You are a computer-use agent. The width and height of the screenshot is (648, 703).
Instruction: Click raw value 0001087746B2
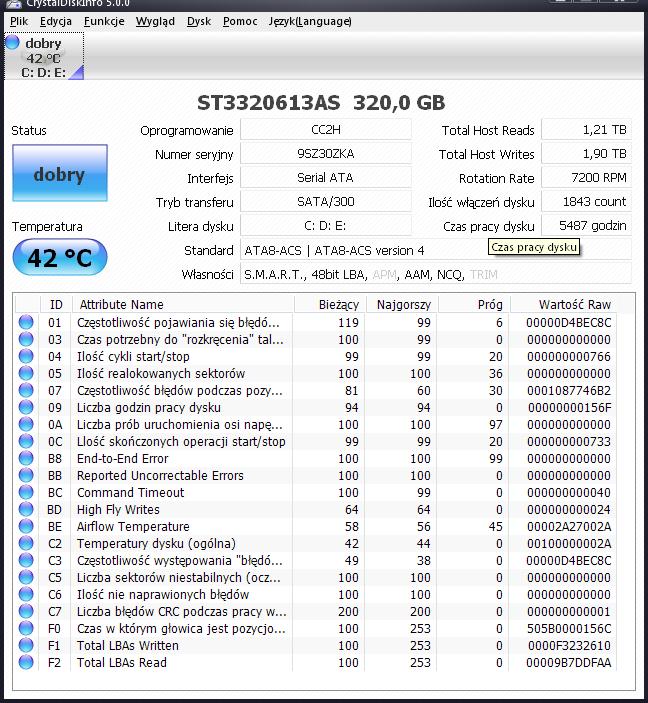click(569, 391)
